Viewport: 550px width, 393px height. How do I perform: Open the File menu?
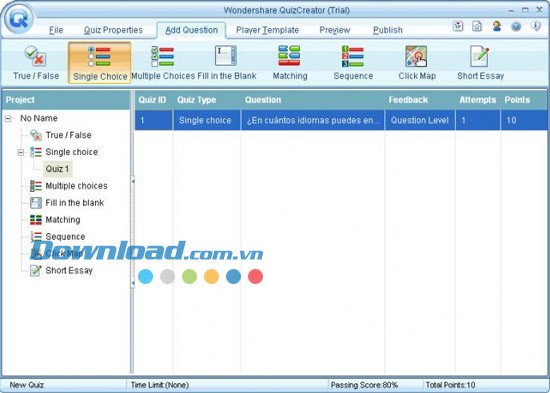click(x=56, y=30)
